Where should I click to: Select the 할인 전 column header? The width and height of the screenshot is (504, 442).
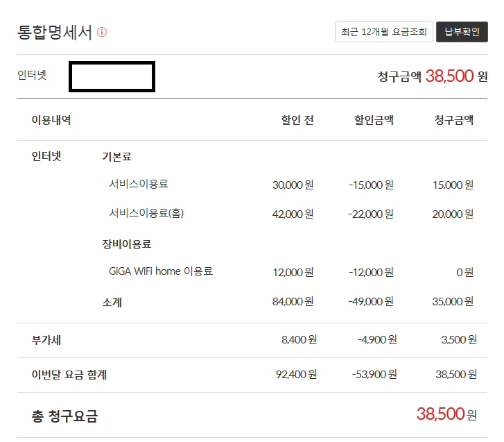point(297,119)
